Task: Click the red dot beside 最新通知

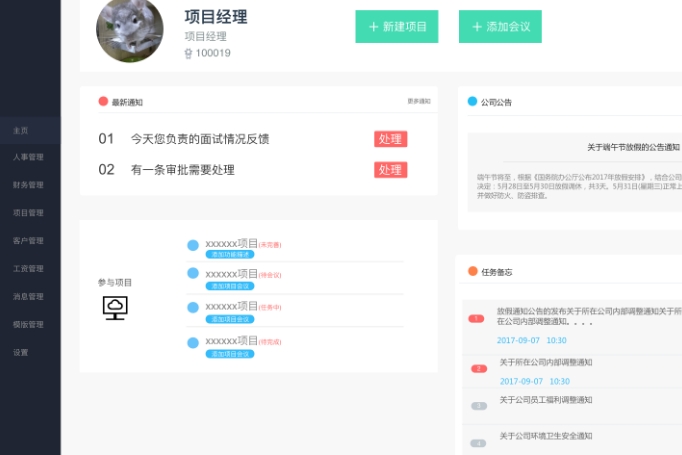Action: 103,101
